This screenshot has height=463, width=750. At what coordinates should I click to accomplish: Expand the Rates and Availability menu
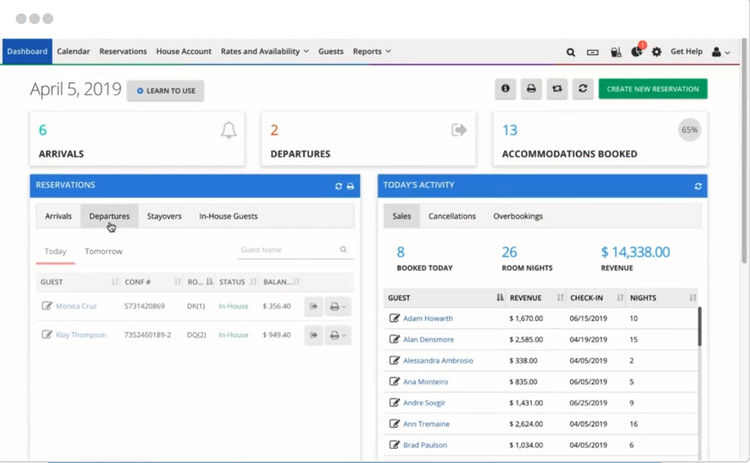coord(265,51)
